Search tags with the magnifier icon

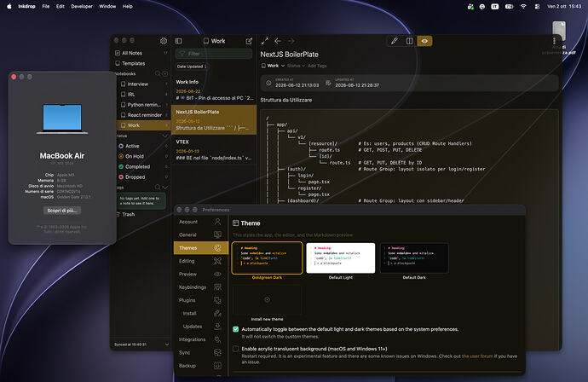158,188
